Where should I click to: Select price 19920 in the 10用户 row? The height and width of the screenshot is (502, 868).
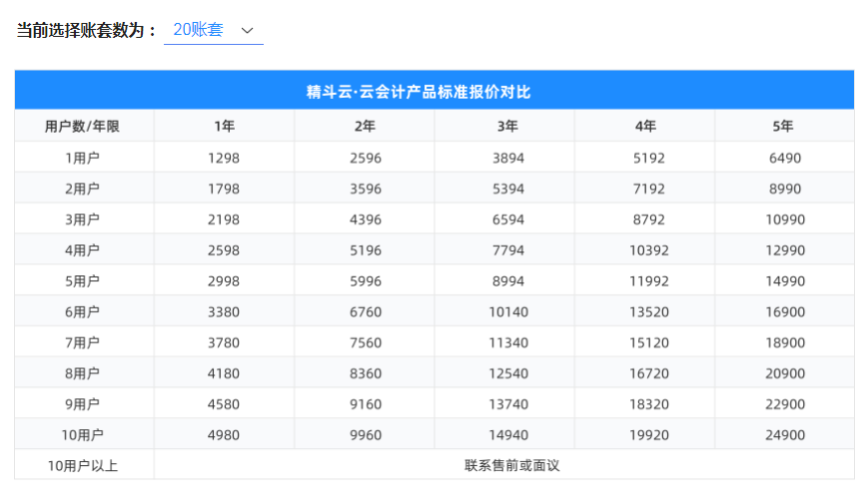click(649, 435)
